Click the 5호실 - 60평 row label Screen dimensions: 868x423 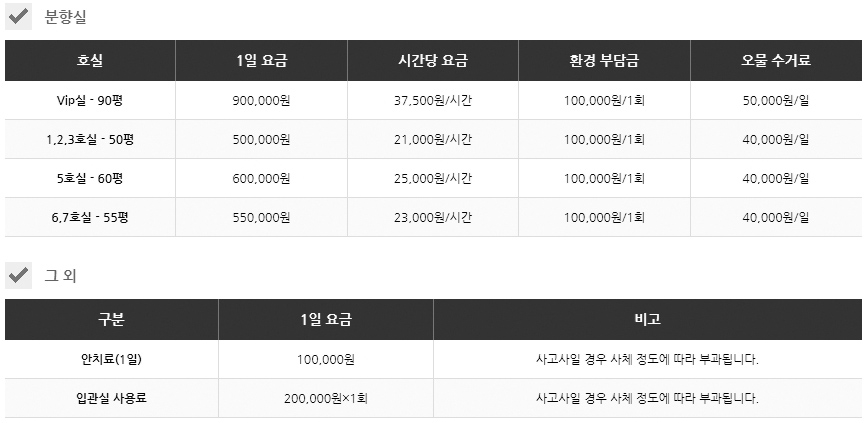[x=90, y=179]
